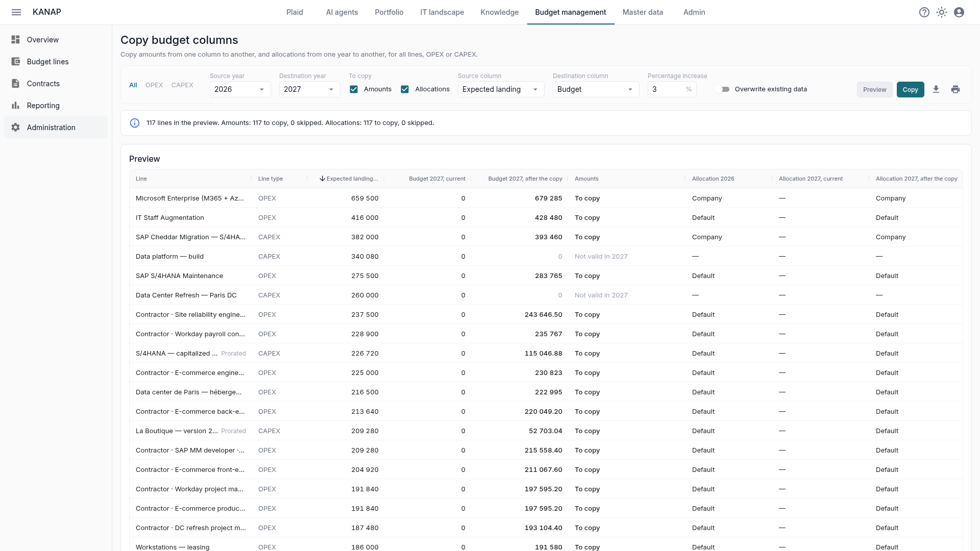Uncheck the Amounts checkbox
Screen dimensions: 980x551
[354, 89]
